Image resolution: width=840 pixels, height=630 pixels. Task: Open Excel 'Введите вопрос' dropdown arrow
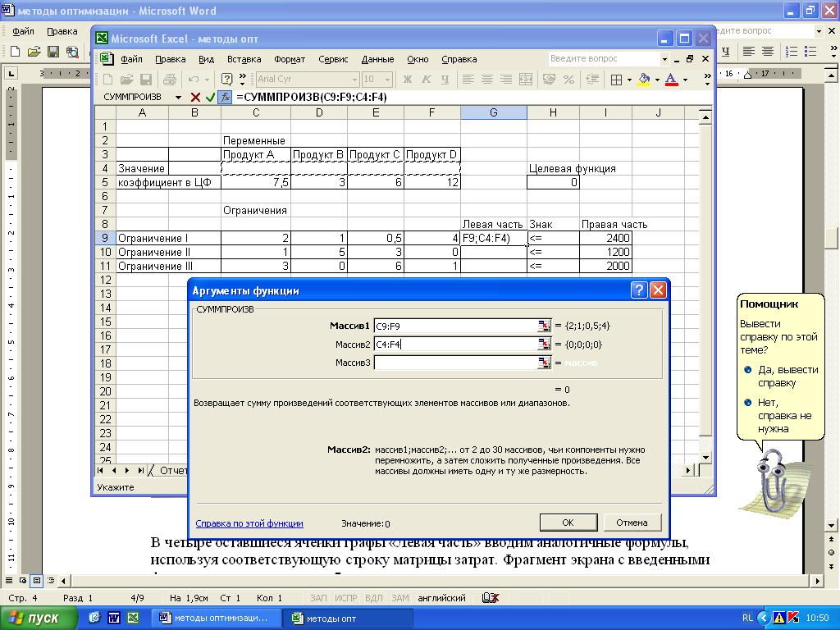(664, 59)
